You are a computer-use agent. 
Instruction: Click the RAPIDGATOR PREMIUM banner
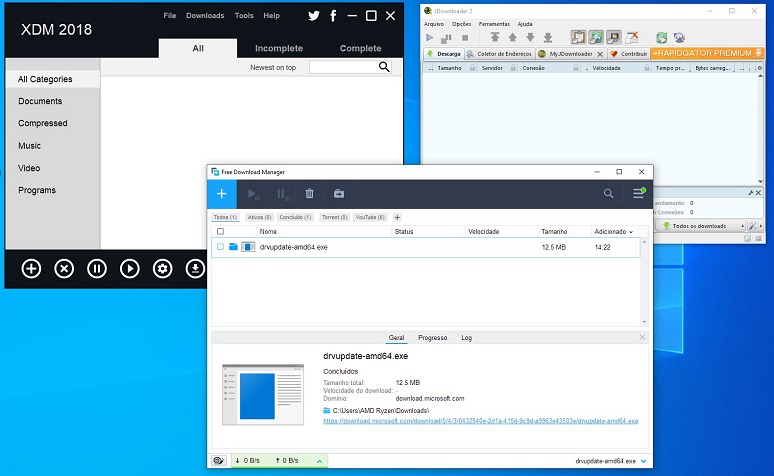707,53
